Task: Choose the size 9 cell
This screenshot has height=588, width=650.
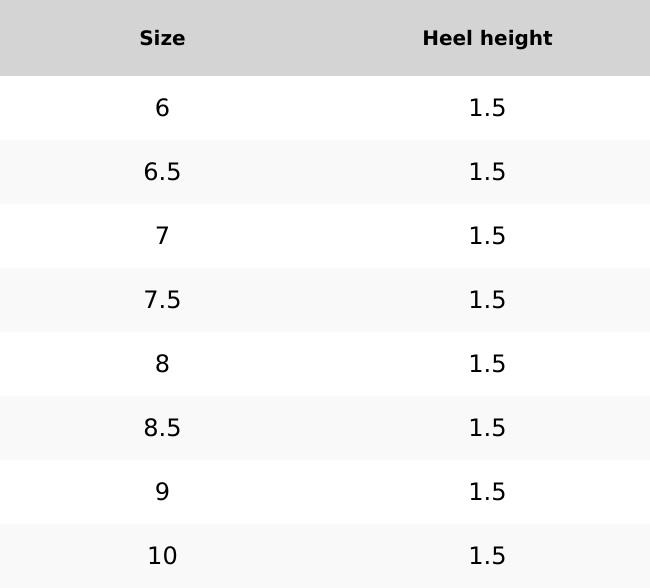Action: [x=162, y=492]
